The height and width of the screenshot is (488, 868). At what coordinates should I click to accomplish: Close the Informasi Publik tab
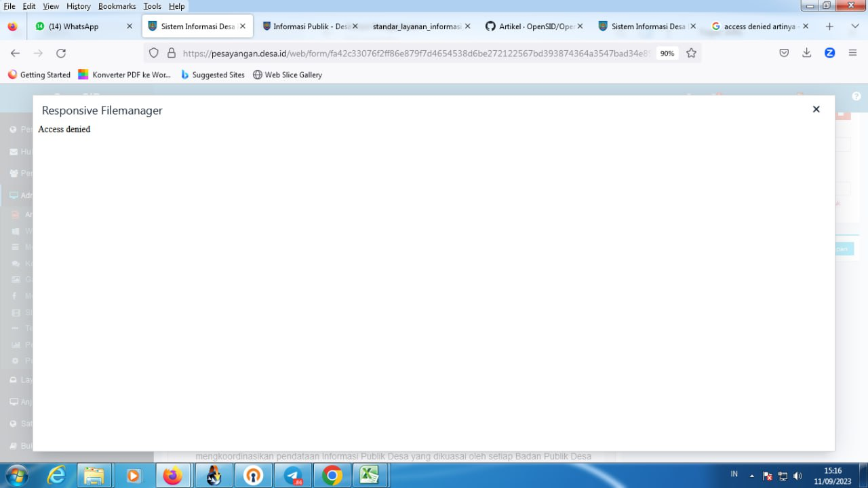click(355, 26)
